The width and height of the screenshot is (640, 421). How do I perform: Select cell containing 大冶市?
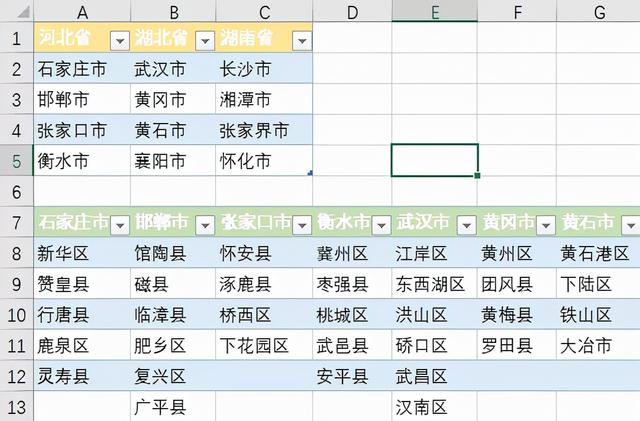pos(598,345)
